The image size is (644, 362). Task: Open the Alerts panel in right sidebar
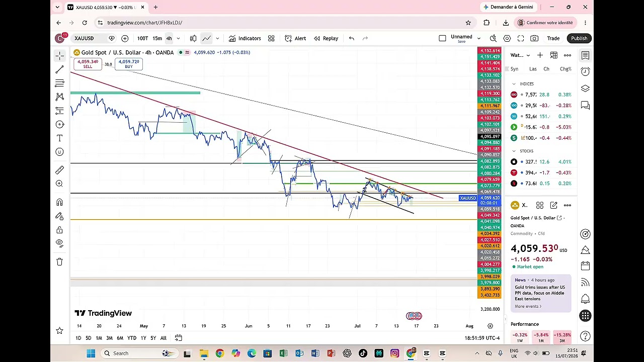click(x=585, y=71)
